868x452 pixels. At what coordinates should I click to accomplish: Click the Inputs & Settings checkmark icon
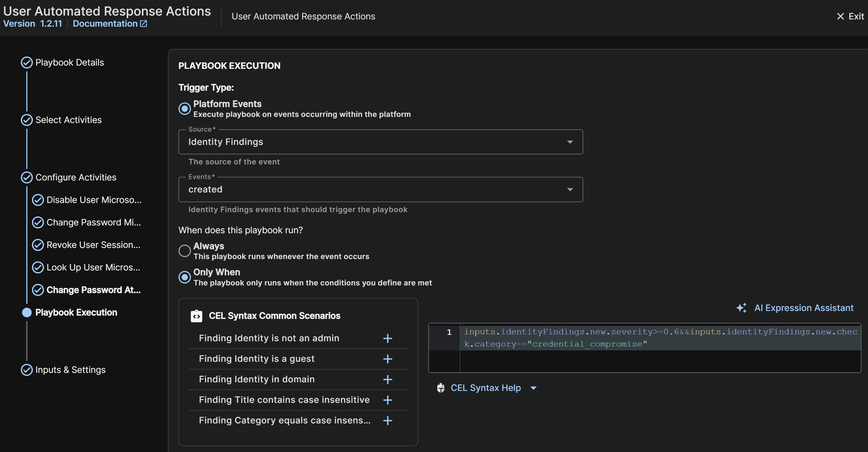[x=27, y=370]
